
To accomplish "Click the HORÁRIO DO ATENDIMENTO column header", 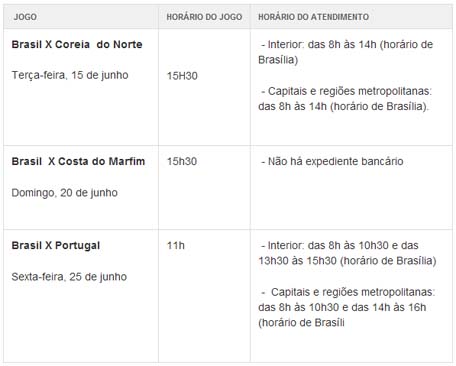I will pyautogui.click(x=313, y=17).
